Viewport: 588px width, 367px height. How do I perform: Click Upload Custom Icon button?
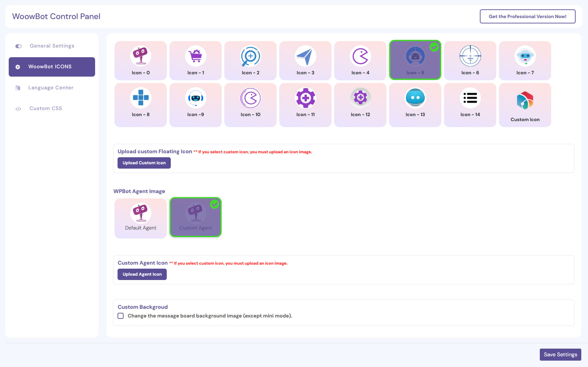pyautogui.click(x=144, y=163)
